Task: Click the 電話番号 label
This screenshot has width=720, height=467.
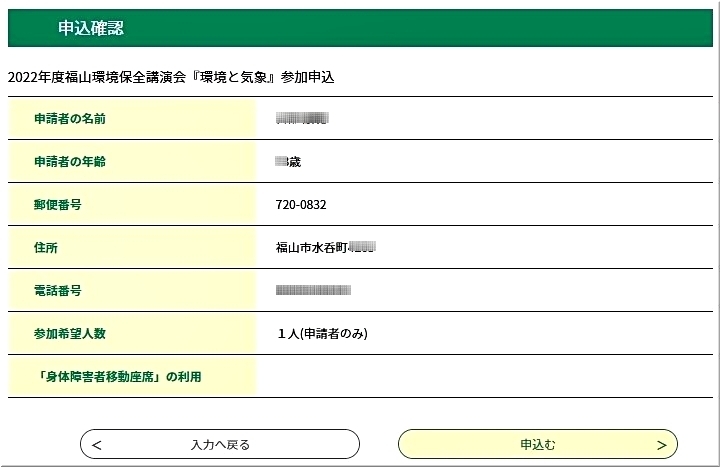Action: tap(57, 291)
